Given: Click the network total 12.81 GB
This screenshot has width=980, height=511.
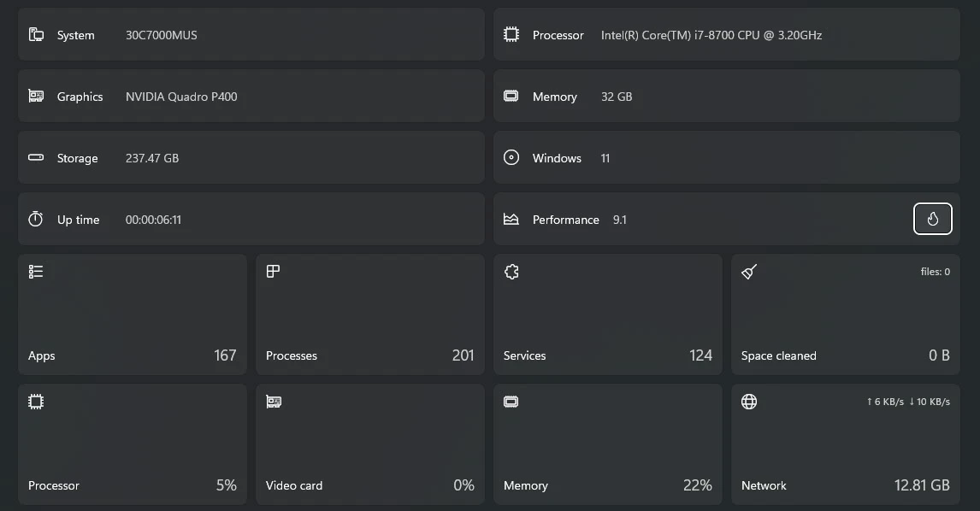Looking at the screenshot, I should coord(922,485).
